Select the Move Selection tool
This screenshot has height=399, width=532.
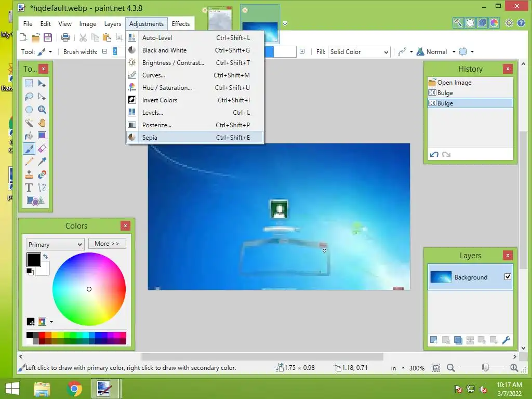pos(42,96)
